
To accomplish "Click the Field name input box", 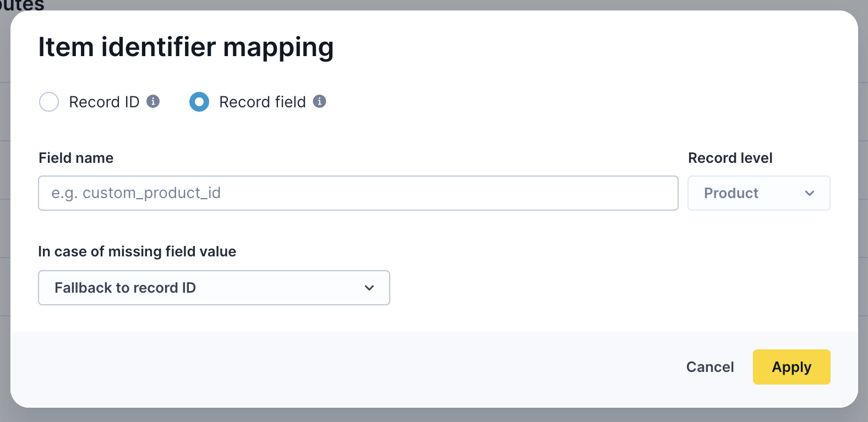I will (358, 193).
